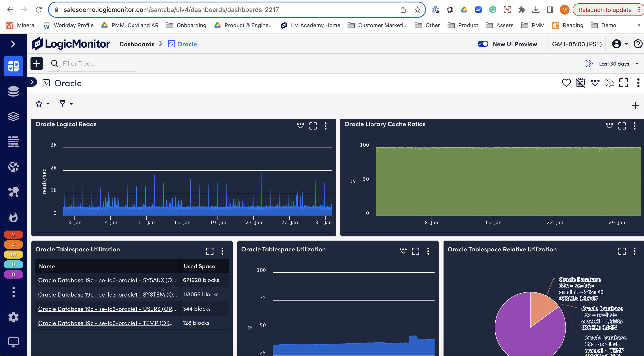Expand Tablespace Relative Utilization widget fullscreen
Screen dimensions: 644x356
tap(622, 251)
